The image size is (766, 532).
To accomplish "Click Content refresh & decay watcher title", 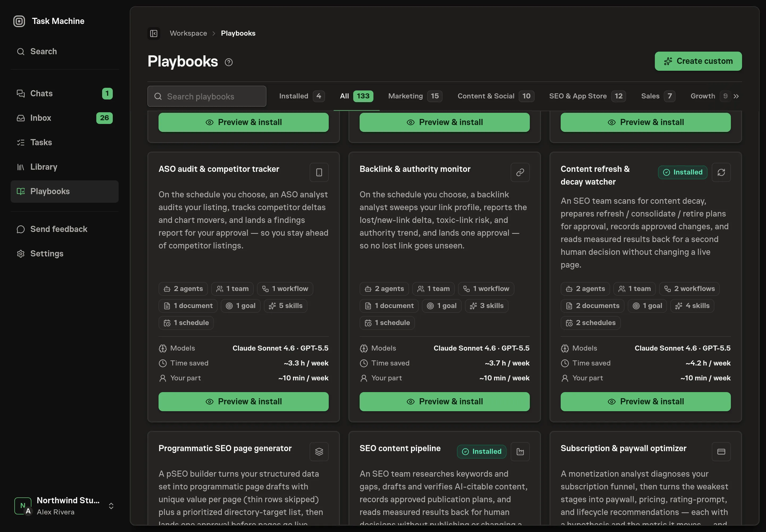I will tap(595, 175).
